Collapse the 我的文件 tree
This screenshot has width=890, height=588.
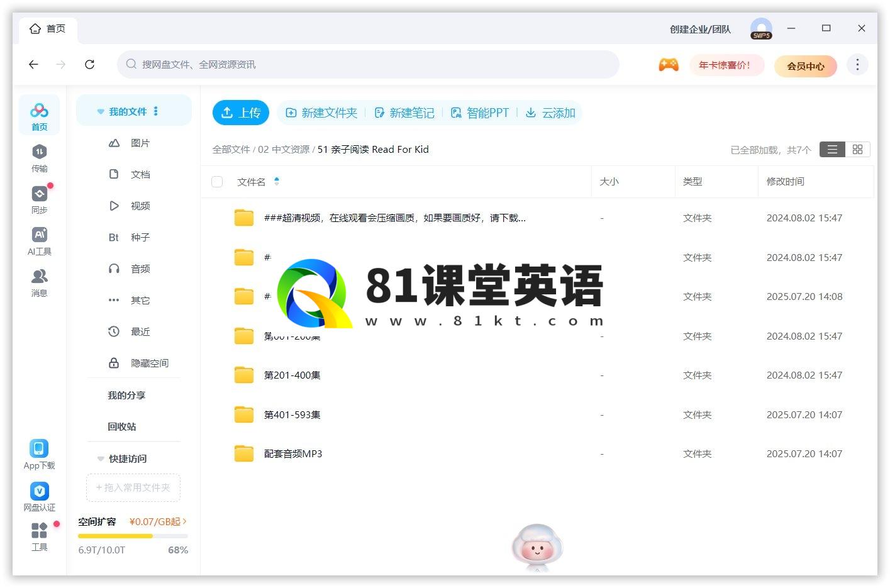point(100,112)
